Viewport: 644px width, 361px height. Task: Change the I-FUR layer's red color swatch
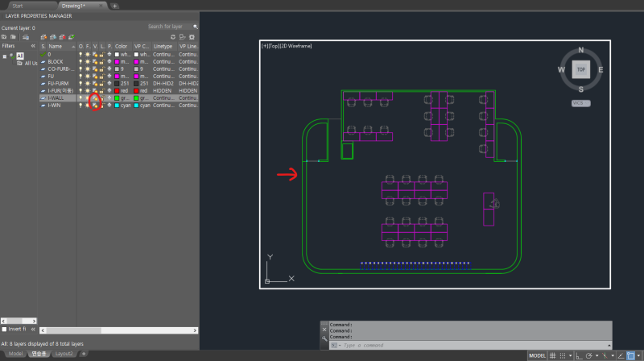116,90
